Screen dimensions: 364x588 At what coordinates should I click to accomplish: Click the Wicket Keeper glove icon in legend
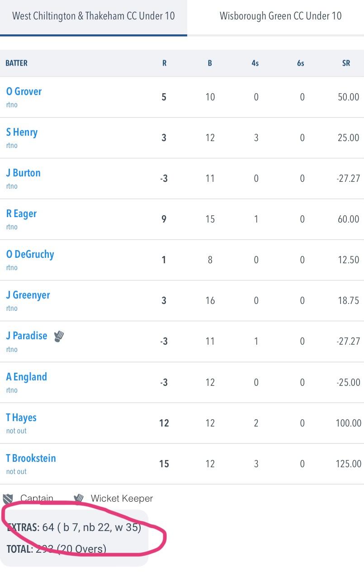pyautogui.click(x=79, y=498)
